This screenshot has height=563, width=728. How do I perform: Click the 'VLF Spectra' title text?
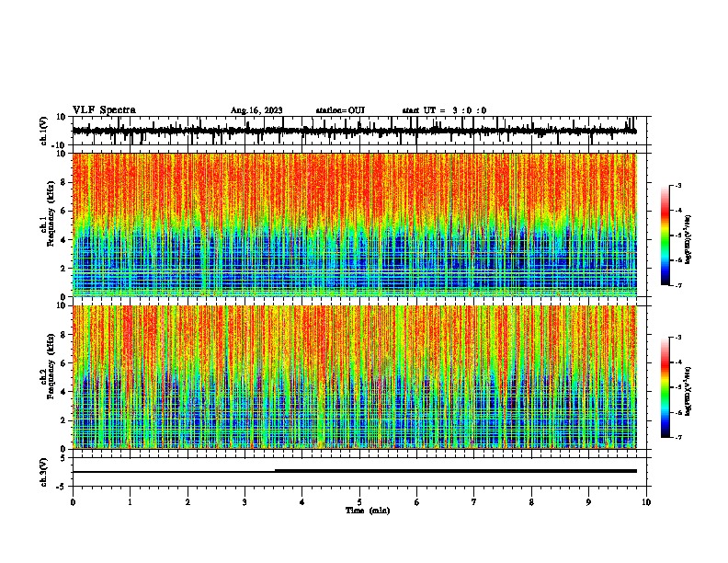pyautogui.click(x=104, y=110)
